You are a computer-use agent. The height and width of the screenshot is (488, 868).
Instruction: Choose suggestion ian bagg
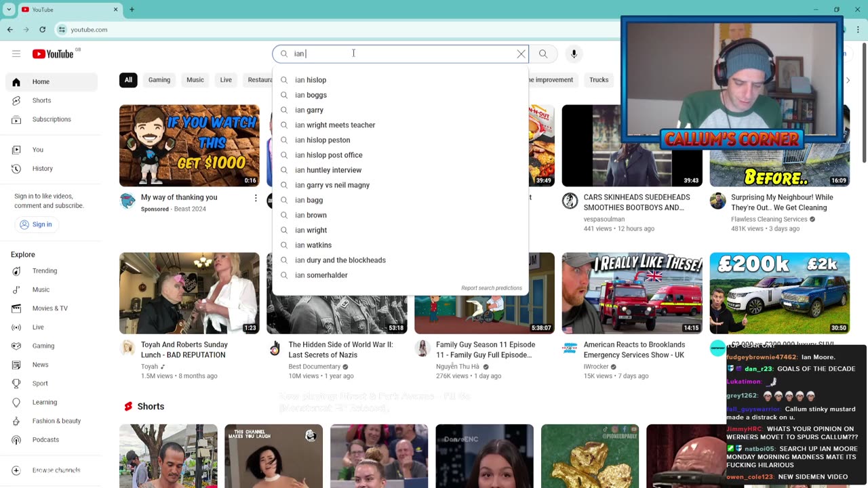click(x=400, y=200)
